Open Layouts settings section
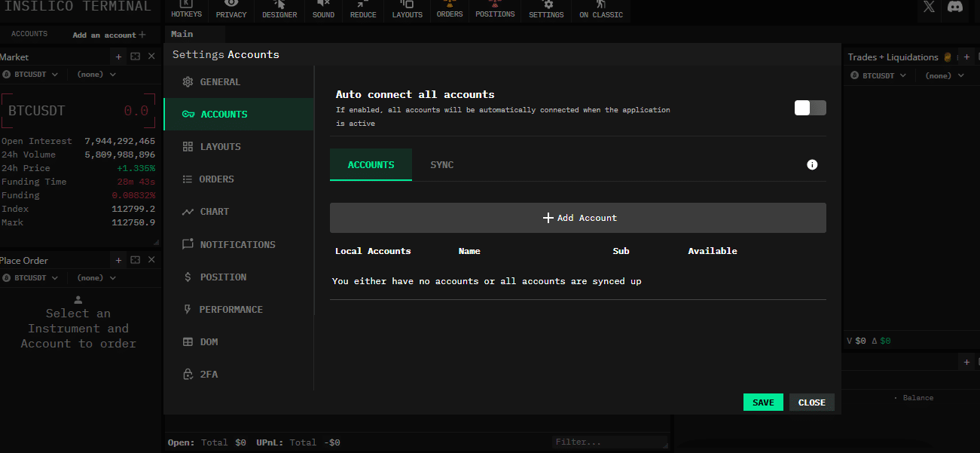 click(x=239, y=147)
